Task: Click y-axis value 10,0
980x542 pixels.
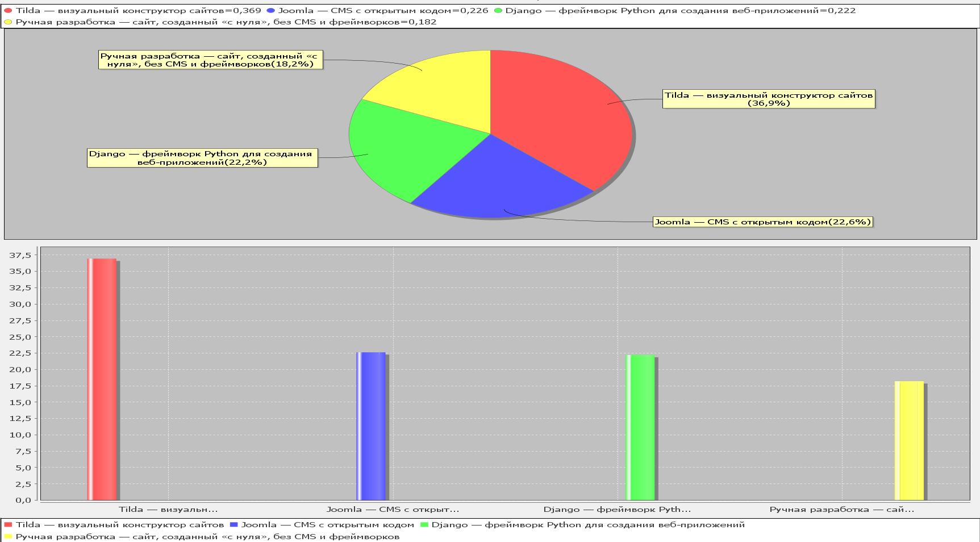Action: click(x=20, y=435)
